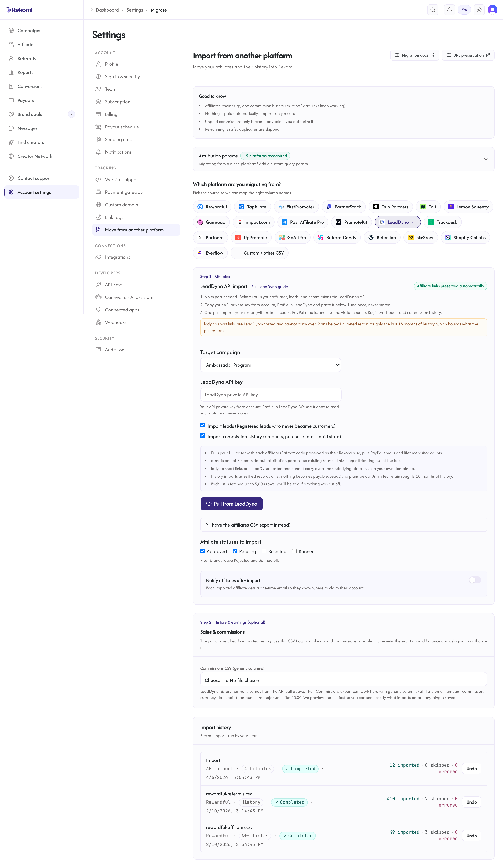
Task: Click the Webhooks icon in settings
Action: pyautogui.click(x=98, y=322)
